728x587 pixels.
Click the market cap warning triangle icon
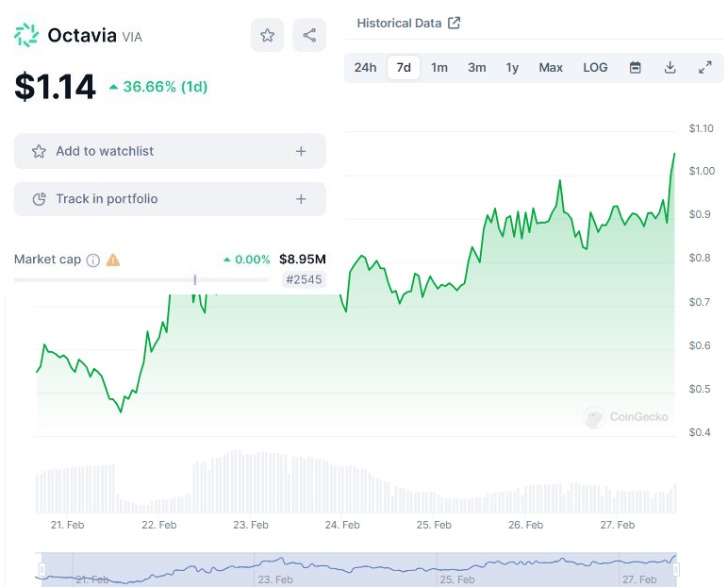113,260
